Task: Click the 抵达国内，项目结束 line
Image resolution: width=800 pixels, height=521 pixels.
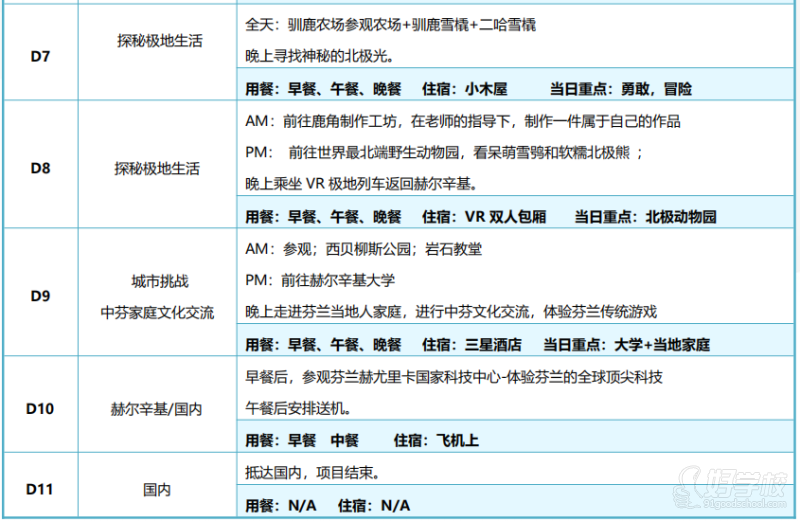Action: click(x=311, y=471)
